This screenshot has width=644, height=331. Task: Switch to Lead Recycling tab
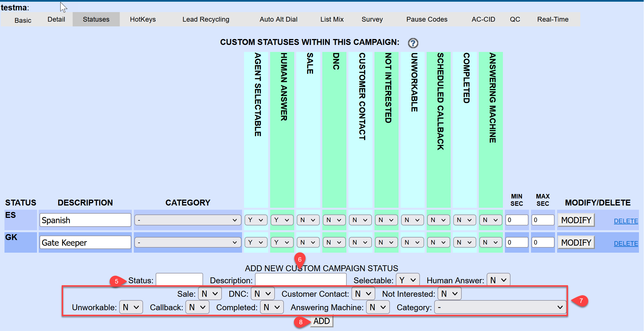coord(206,19)
